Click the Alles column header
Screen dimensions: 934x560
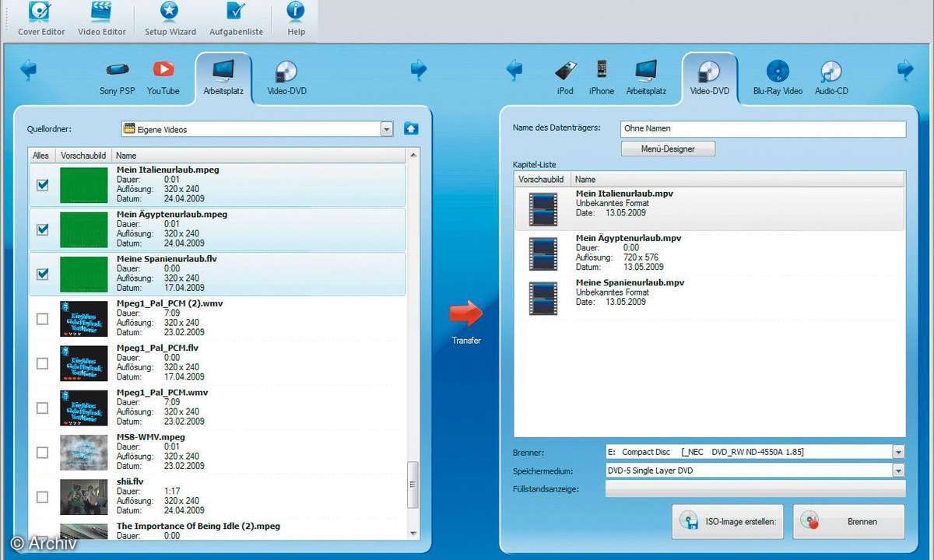(41, 156)
